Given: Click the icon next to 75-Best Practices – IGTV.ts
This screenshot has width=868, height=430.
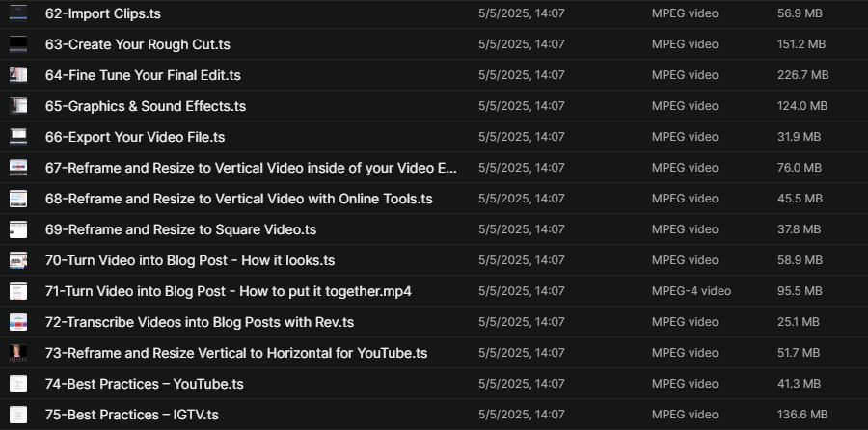Looking at the screenshot, I should pyautogui.click(x=18, y=415).
